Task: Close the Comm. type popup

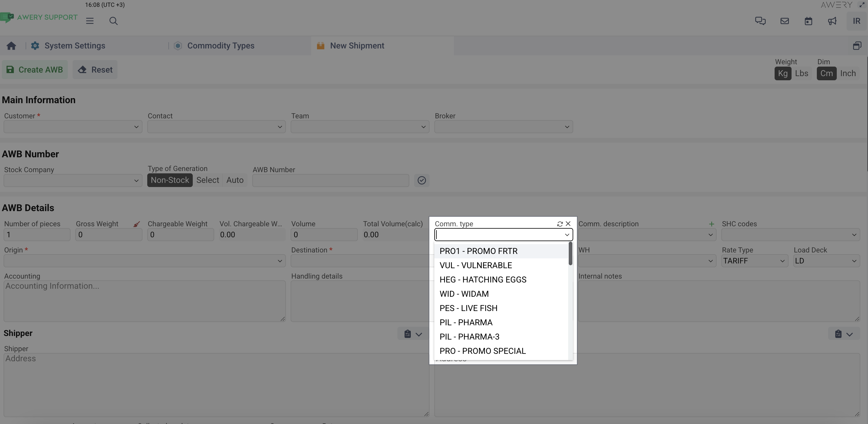Action: [568, 224]
